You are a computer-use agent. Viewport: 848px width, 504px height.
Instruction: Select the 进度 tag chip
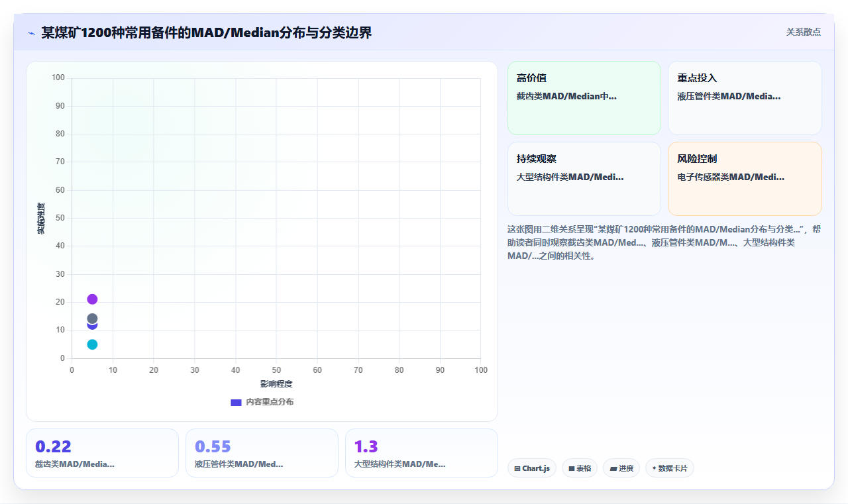(x=621, y=468)
